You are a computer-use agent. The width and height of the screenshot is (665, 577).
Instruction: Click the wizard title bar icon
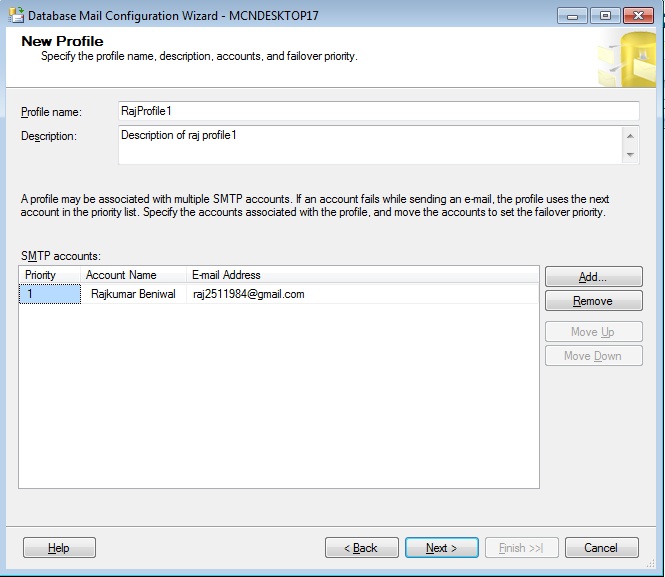(17, 15)
